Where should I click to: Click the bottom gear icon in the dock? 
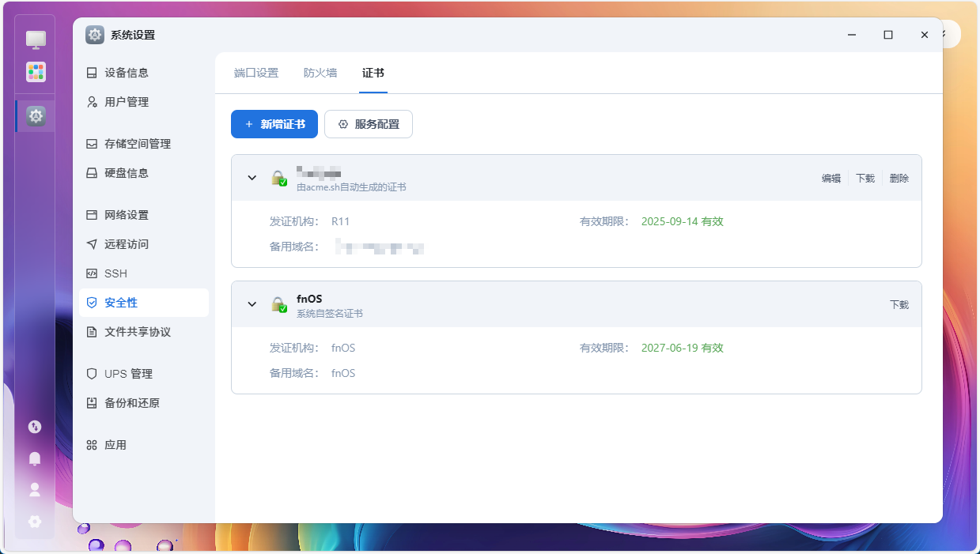pos(35,522)
